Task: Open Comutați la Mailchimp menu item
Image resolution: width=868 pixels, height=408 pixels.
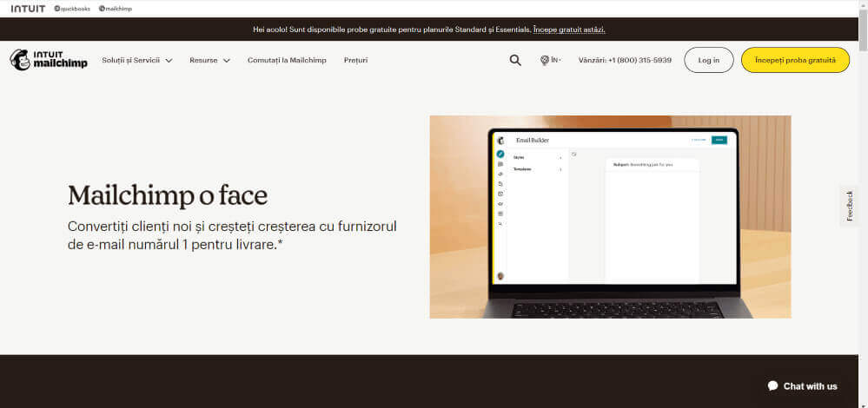Action: coord(287,60)
